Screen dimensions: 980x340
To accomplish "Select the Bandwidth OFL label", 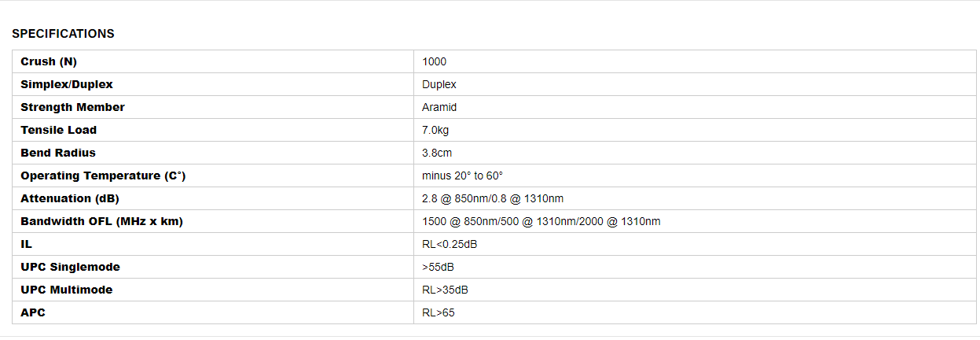I will point(101,221).
